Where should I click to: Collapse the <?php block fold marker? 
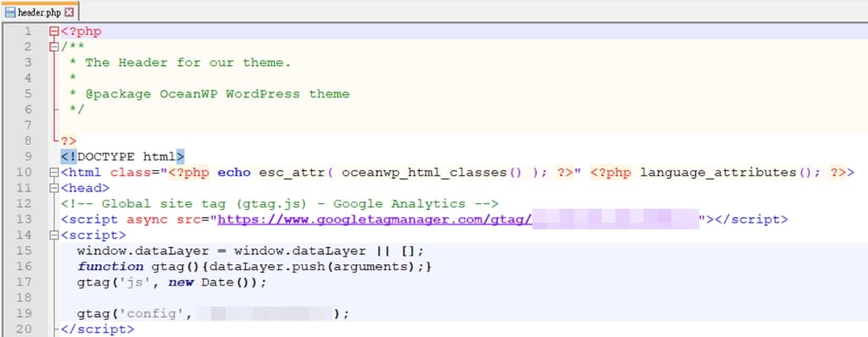pos(53,31)
